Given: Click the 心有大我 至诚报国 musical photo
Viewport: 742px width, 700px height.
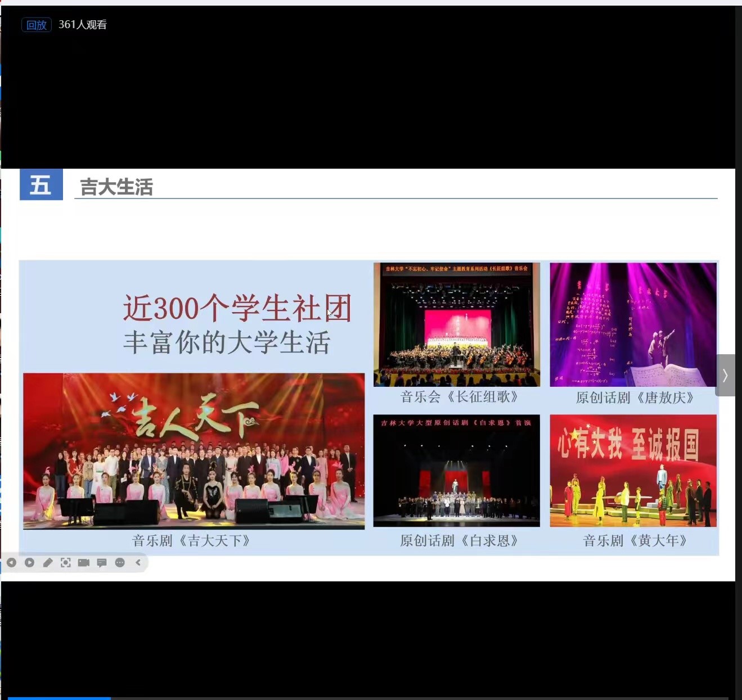Looking at the screenshot, I should pyautogui.click(x=633, y=471).
